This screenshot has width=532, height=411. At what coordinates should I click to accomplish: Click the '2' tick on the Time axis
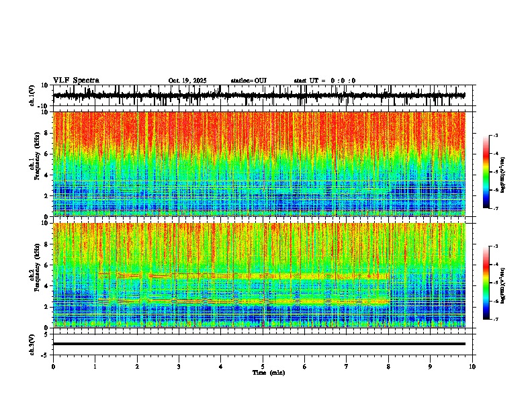(137, 367)
